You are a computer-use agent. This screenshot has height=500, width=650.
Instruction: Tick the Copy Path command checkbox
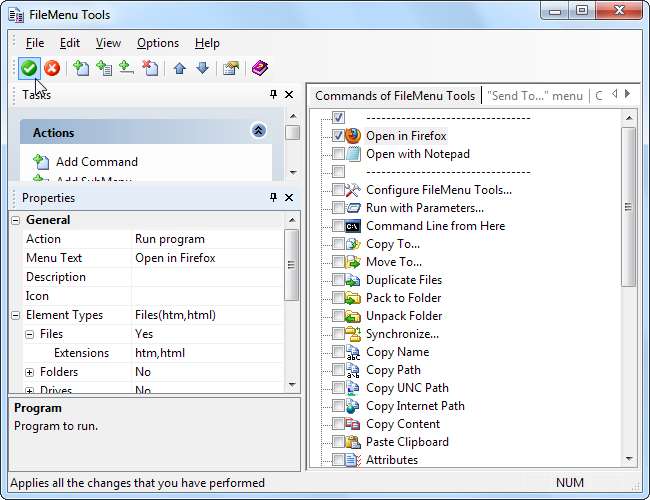[x=338, y=370]
